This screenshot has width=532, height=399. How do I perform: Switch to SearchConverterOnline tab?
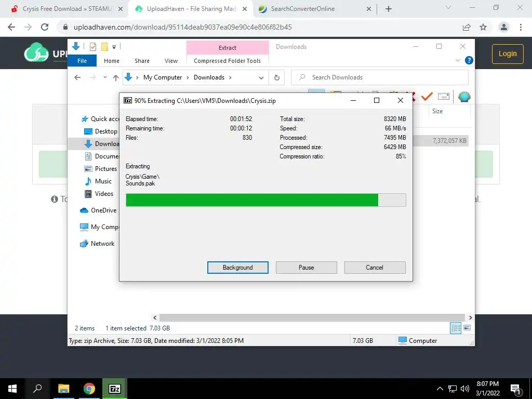pos(314,9)
